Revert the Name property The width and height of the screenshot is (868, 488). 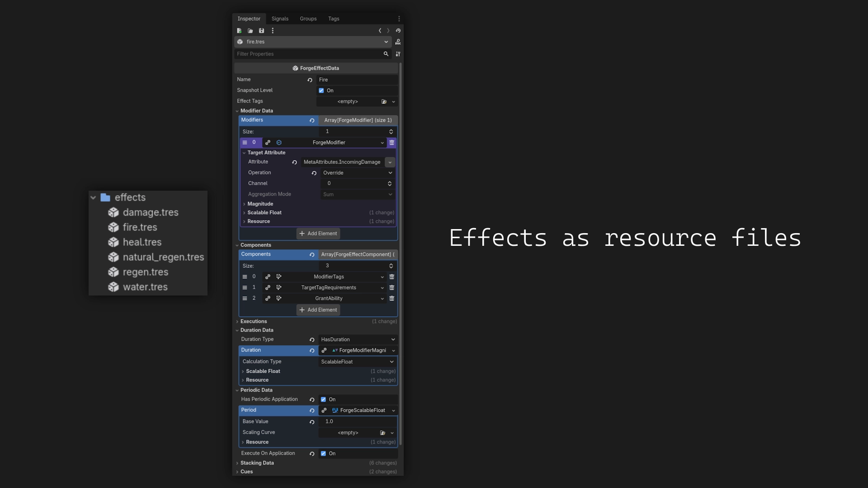point(310,80)
